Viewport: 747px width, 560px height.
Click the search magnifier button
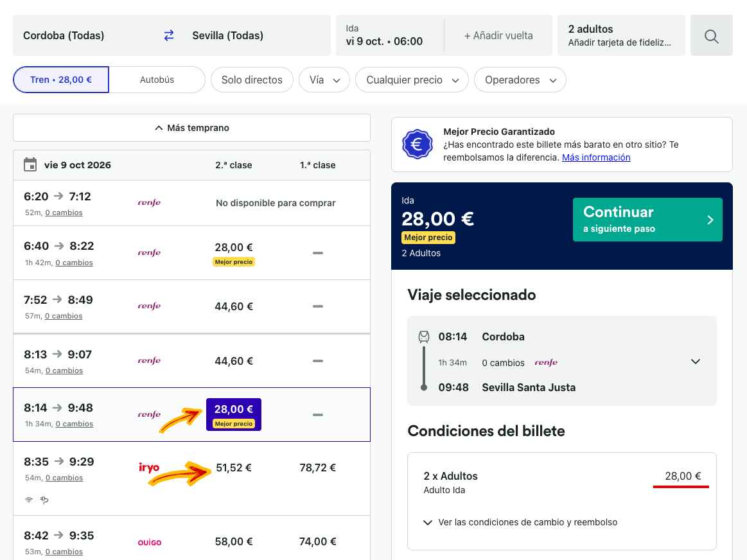tap(711, 36)
